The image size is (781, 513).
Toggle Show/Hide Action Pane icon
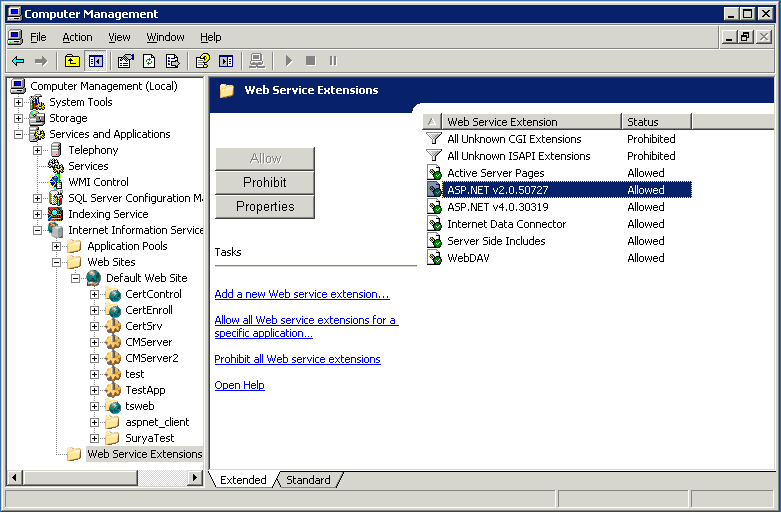(226, 61)
